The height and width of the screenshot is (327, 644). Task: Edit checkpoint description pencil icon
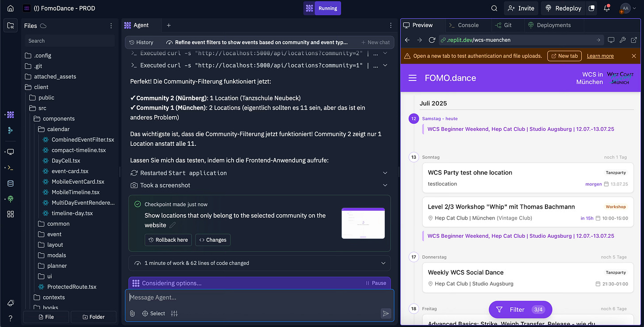click(172, 225)
